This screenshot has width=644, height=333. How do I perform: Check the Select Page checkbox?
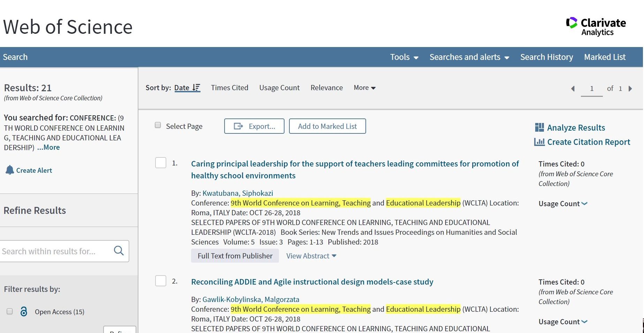[158, 125]
